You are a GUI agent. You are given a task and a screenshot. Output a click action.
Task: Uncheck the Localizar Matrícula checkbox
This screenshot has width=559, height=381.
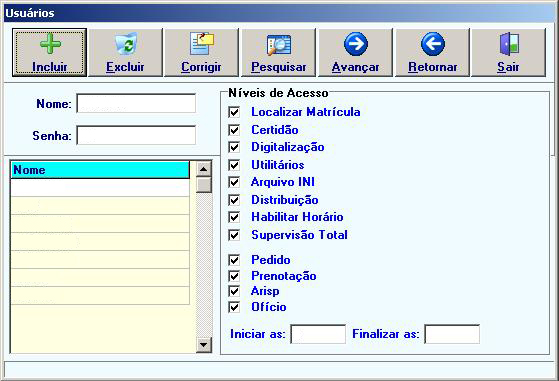[234, 112]
